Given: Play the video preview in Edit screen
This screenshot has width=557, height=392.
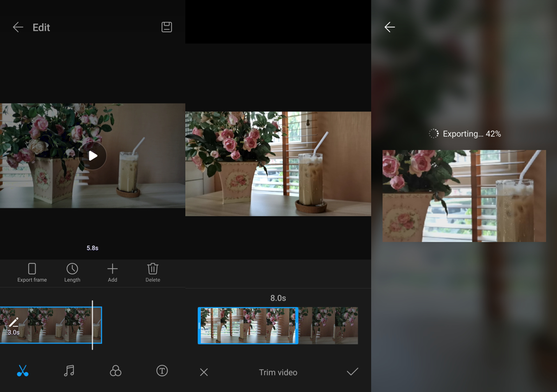Looking at the screenshot, I should coord(93,156).
